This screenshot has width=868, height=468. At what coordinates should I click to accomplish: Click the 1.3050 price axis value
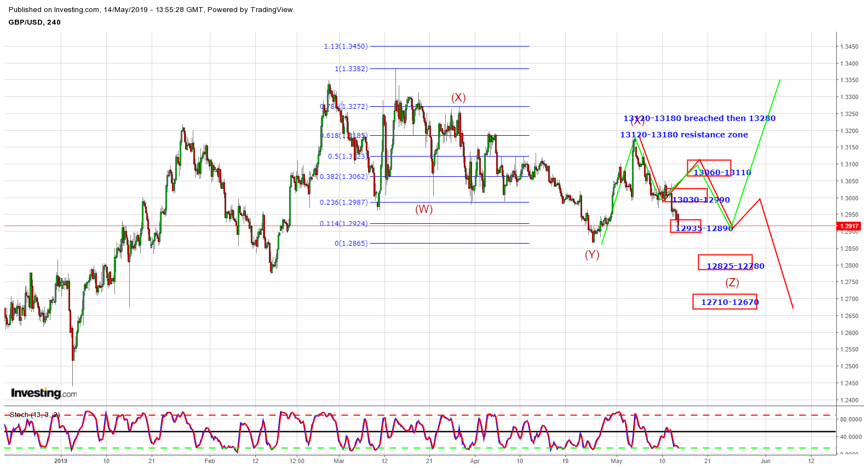pyautogui.click(x=849, y=181)
